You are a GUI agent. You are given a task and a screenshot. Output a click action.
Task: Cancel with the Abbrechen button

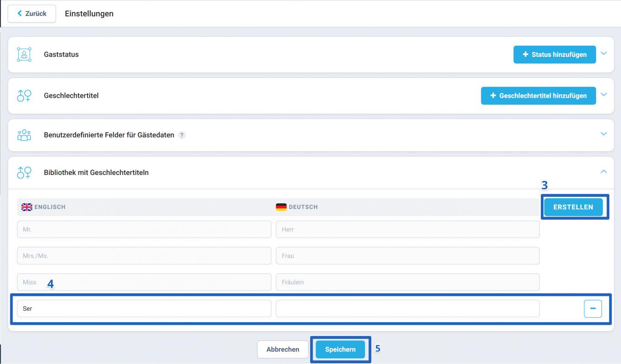283,349
